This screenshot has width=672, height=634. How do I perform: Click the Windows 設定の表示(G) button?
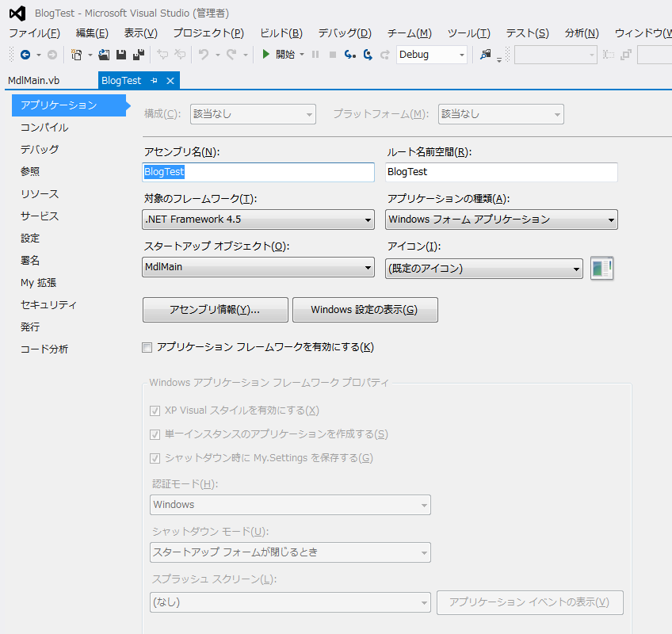[x=365, y=310]
